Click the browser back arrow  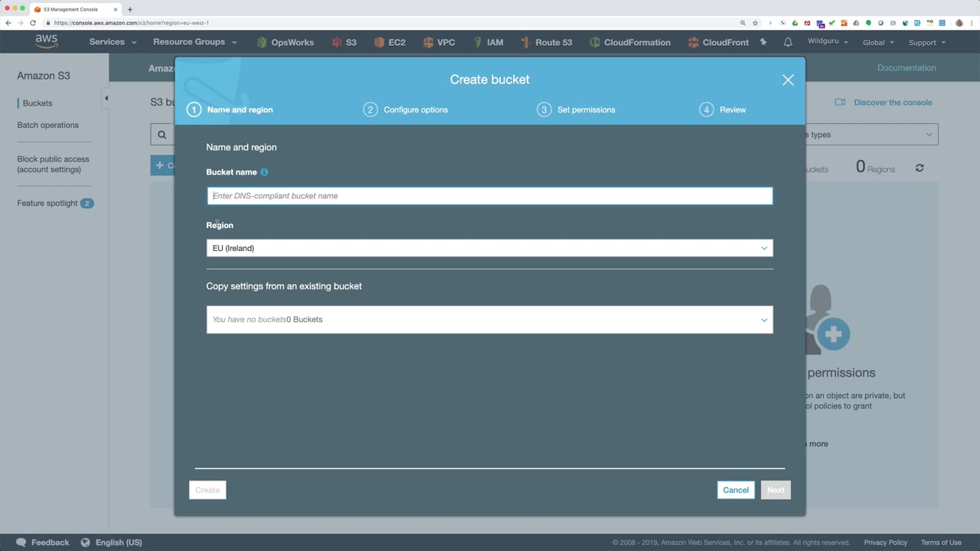coord(8,23)
